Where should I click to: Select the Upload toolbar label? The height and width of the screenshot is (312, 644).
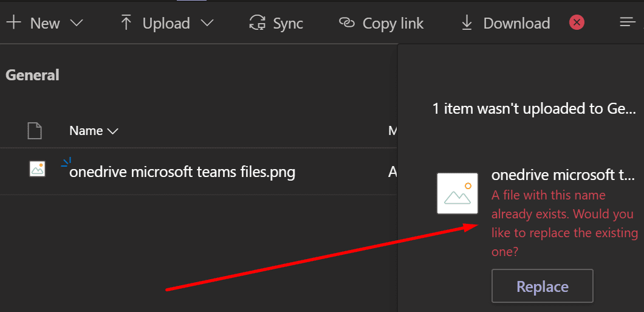point(166,24)
